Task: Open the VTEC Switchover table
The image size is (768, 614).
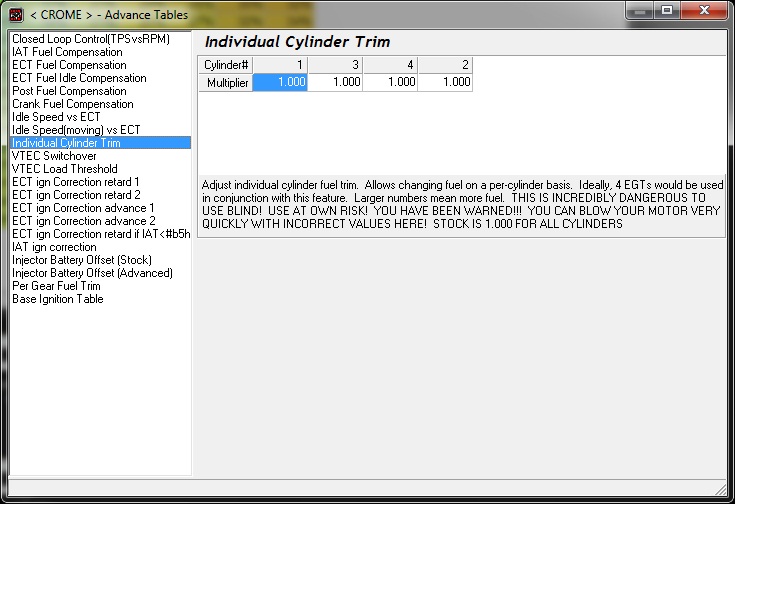Action: pos(54,156)
